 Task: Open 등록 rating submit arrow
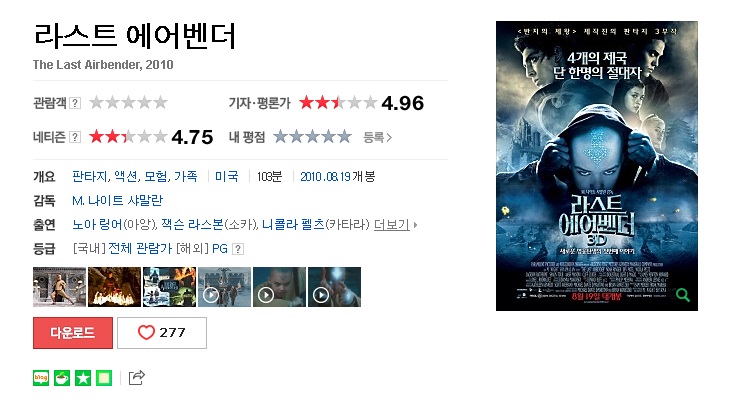(x=378, y=137)
